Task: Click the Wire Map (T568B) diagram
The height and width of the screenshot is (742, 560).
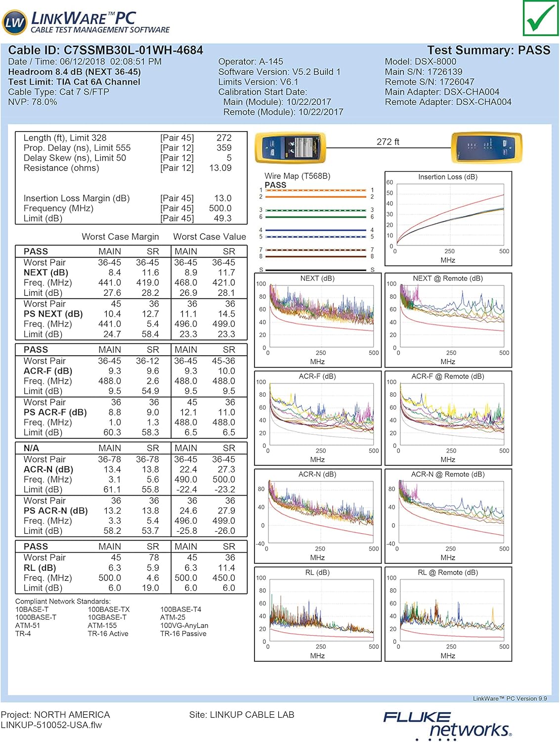Action: [316, 223]
